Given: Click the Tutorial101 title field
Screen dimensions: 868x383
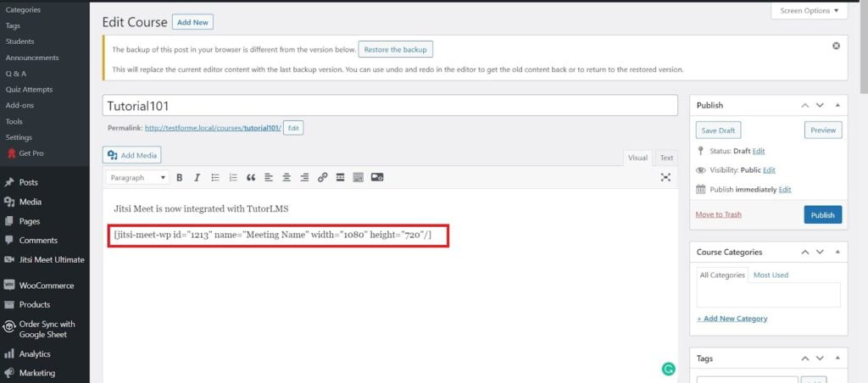Looking at the screenshot, I should [390, 105].
